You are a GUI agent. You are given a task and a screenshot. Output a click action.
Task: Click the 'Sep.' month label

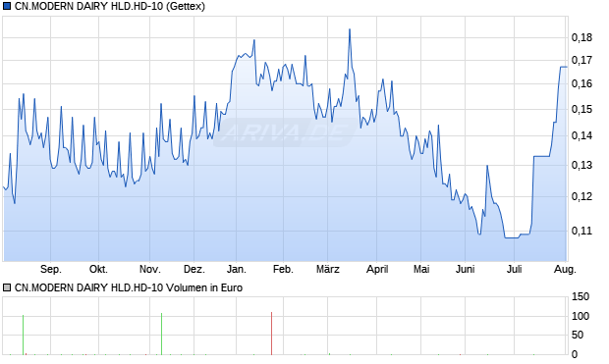[51, 269]
